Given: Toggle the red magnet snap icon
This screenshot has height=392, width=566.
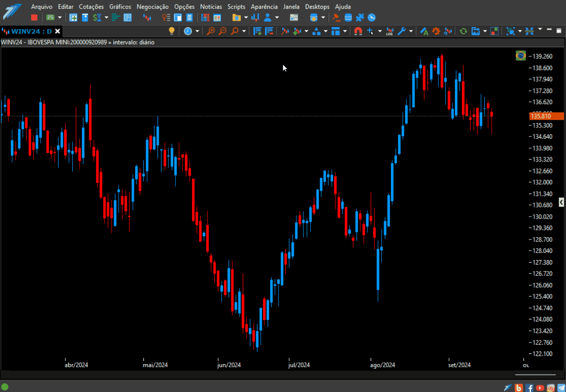Looking at the screenshot, I should (x=358, y=31).
